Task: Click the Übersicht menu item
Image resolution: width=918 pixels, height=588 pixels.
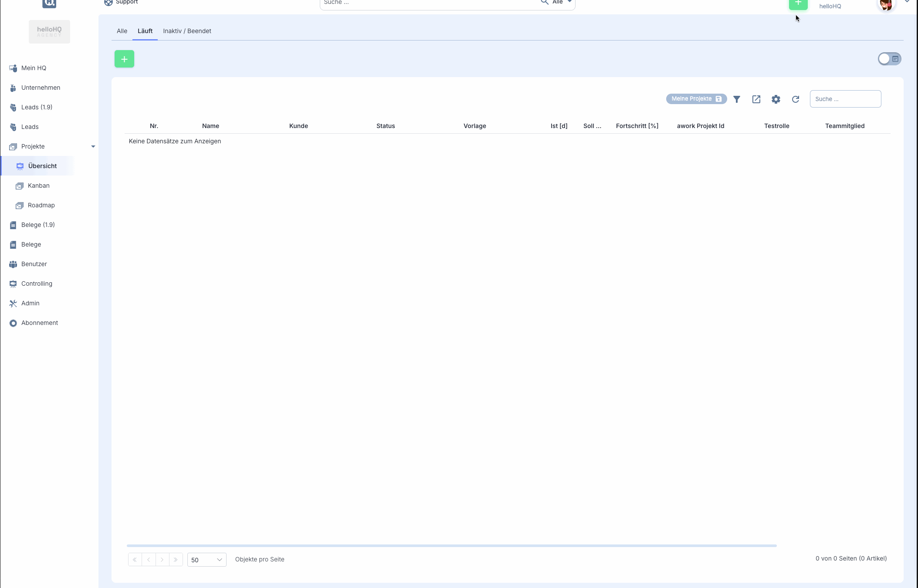Action: click(41, 166)
